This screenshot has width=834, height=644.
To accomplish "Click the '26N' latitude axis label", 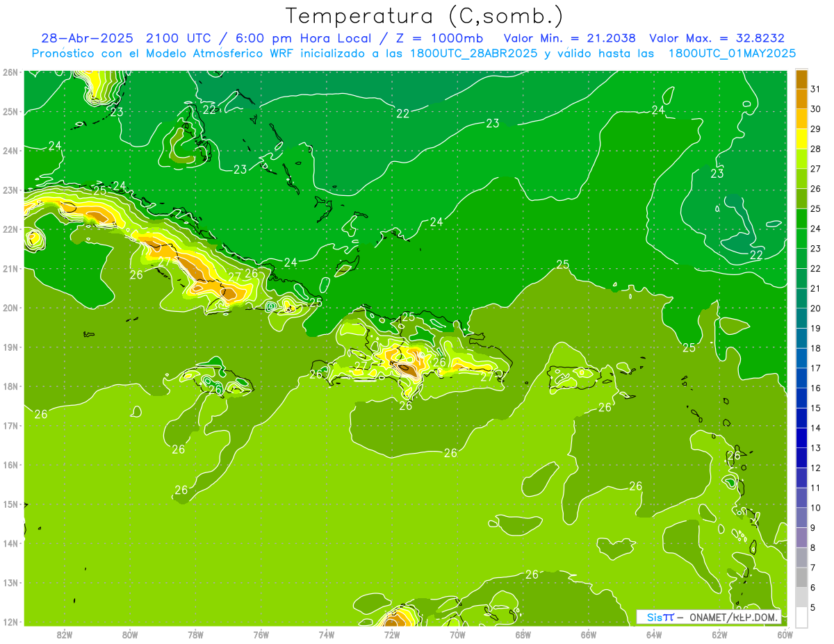I will pos(10,72).
